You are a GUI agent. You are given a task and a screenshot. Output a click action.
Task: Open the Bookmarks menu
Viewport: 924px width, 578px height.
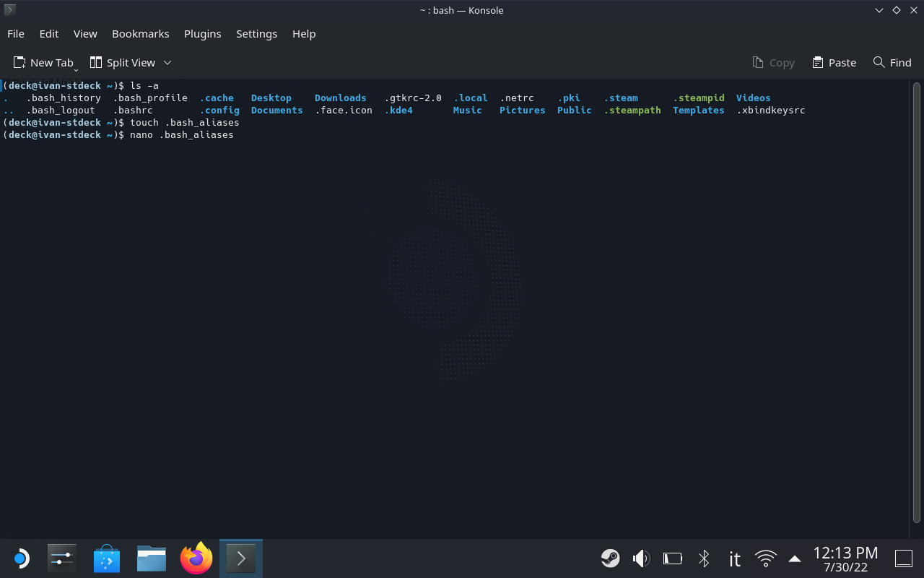(140, 33)
